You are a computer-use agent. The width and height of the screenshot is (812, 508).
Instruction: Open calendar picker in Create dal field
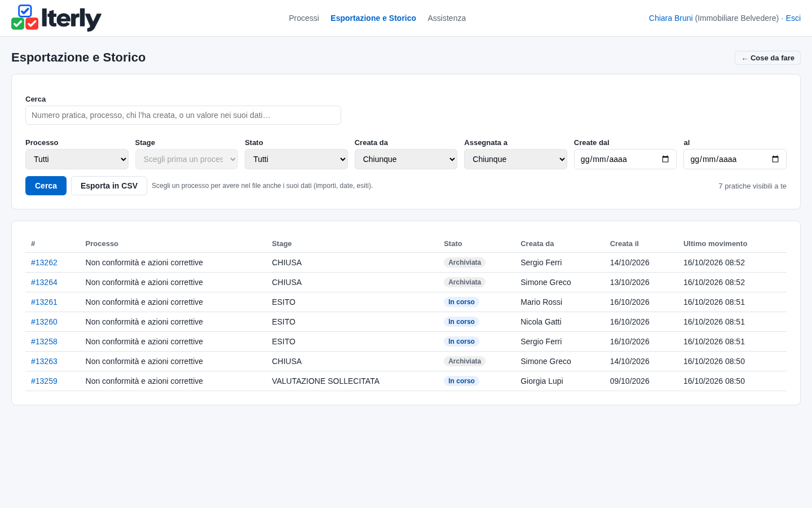coord(665,159)
